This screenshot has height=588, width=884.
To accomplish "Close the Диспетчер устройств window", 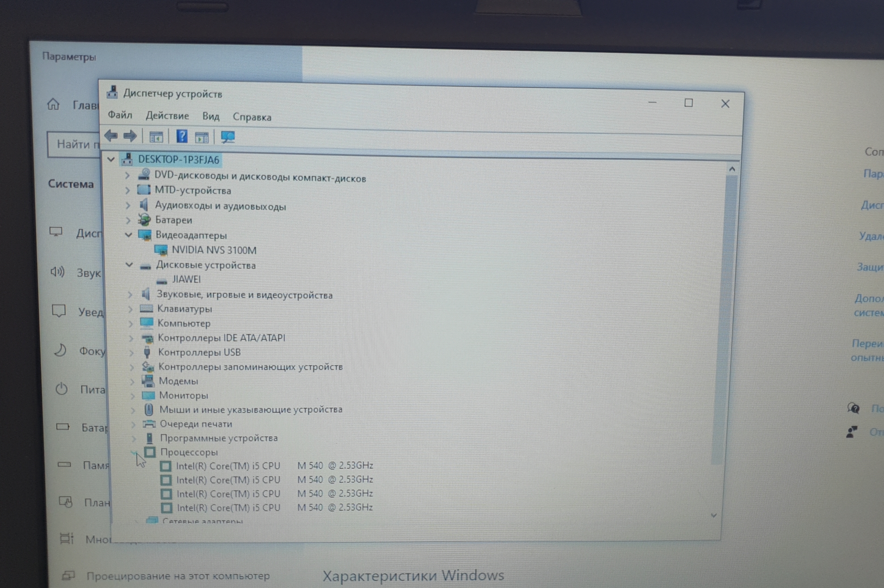I will (725, 103).
